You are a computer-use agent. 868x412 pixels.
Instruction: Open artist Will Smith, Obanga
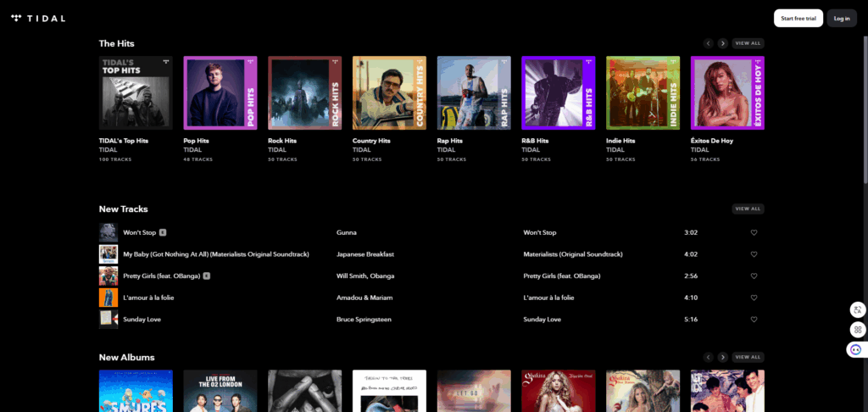(365, 276)
